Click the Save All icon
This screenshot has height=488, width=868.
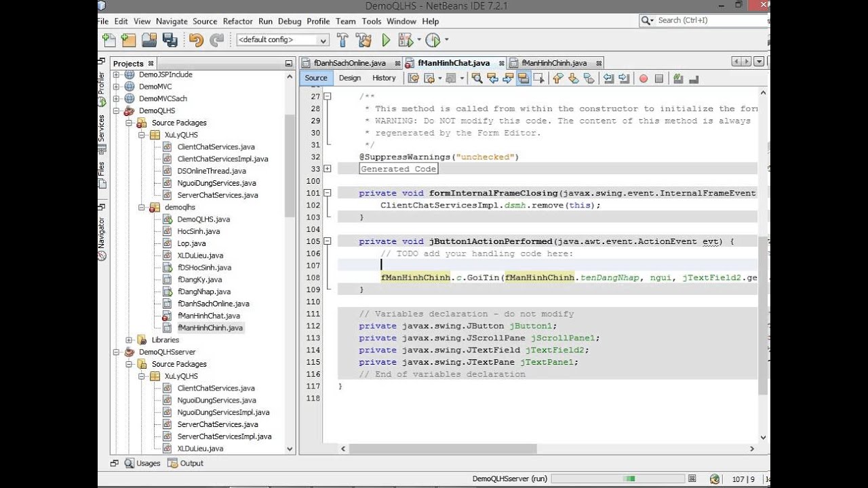click(170, 40)
